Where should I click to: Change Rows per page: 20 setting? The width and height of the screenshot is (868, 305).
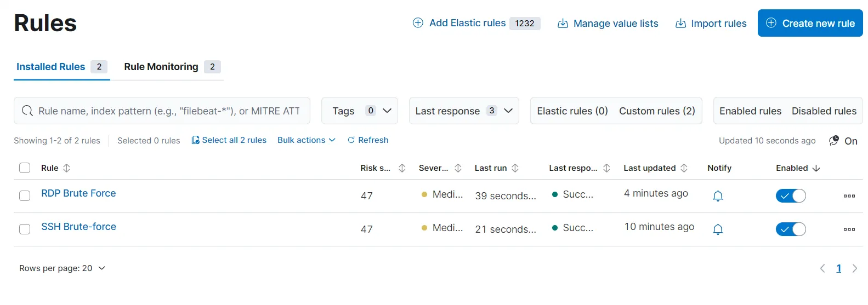(62, 268)
